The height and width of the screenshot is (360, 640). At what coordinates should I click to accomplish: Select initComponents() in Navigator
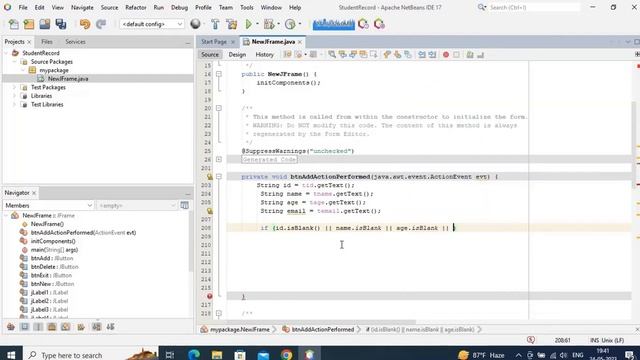(53, 241)
